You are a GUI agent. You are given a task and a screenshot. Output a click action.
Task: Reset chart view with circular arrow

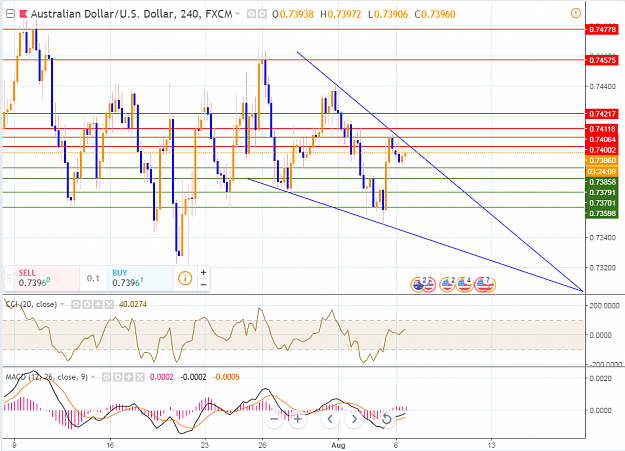pyautogui.click(x=386, y=419)
